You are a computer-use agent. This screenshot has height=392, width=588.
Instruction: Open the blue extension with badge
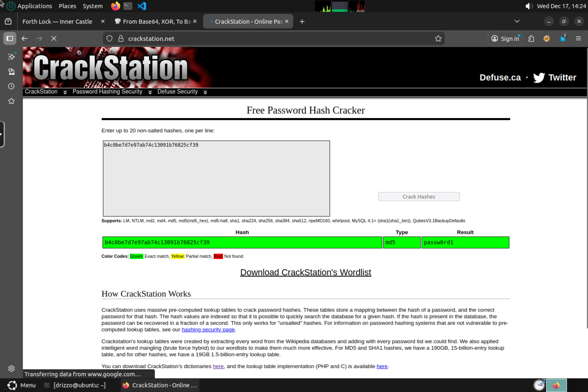[563, 38]
